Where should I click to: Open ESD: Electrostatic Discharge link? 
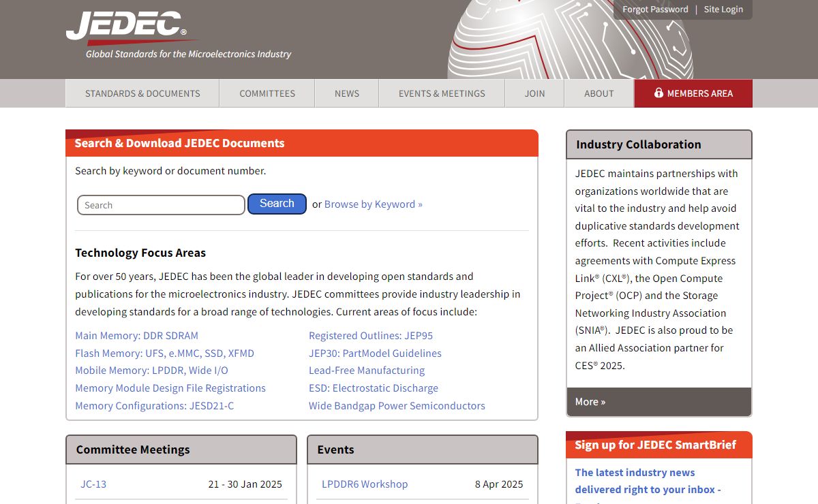374,388
